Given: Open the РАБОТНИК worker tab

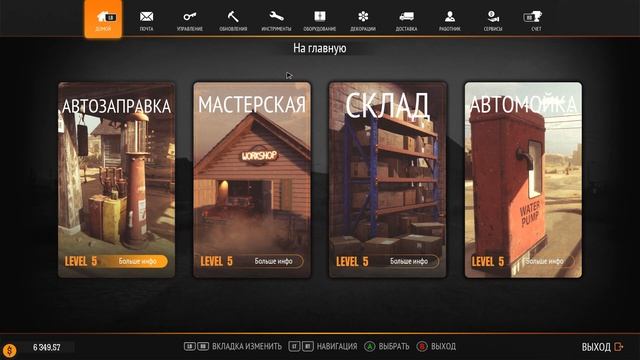Looking at the screenshot, I should click(450, 20).
